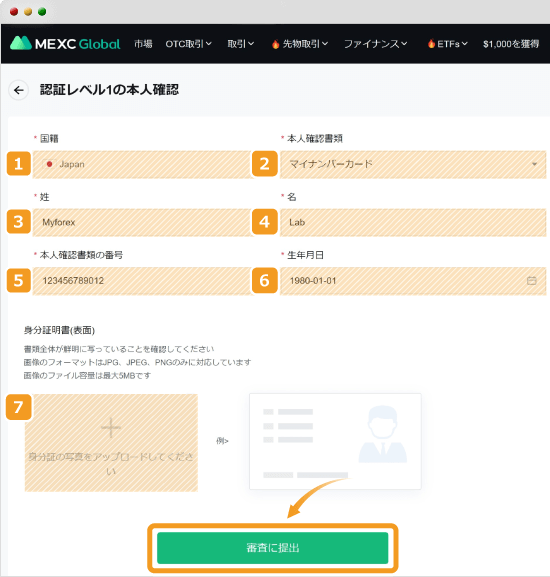This screenshot has height=577, width=550.
Task: Click the 身分証明書(表面) heading text
Action: click(59, 330)
